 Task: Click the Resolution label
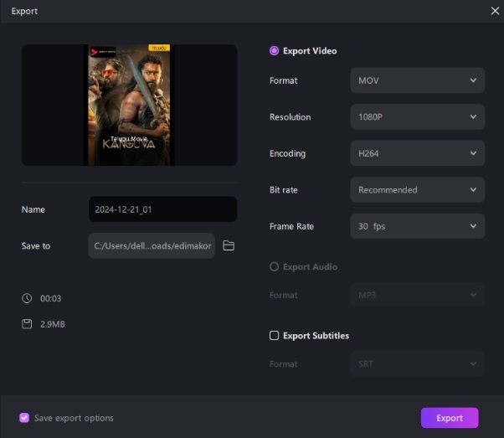tap(291, 117)
